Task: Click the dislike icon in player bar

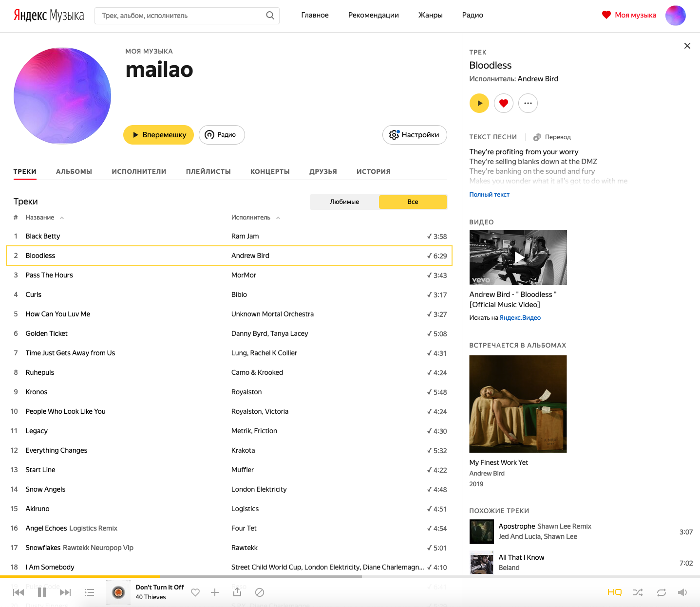Action: tap(260, 592)
